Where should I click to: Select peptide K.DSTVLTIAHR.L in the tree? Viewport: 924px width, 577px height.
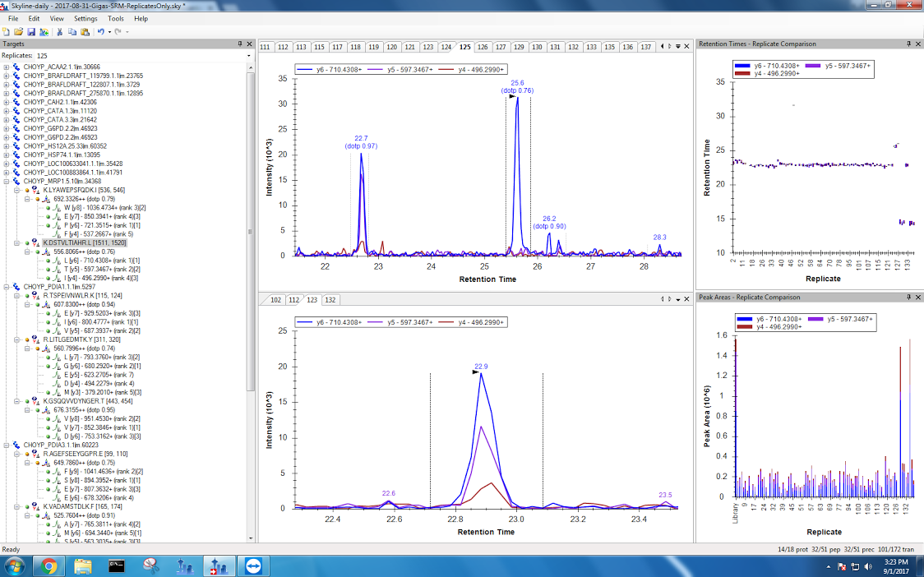pos(85,243)
